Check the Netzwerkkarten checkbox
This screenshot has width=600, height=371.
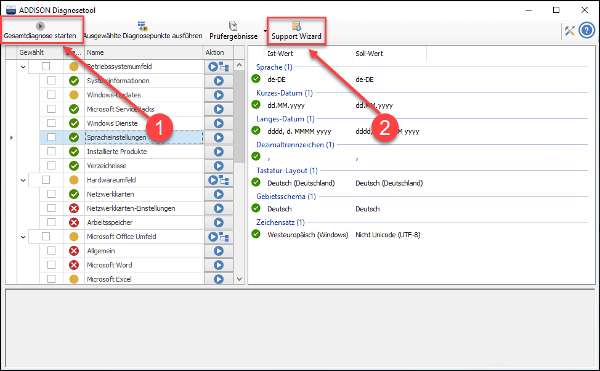point(51,194)
